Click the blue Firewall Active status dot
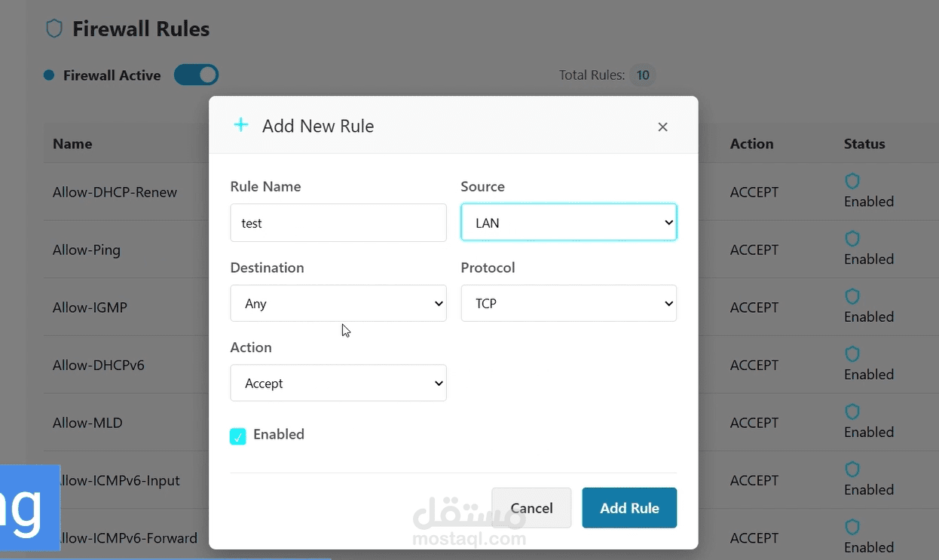Viewport: 939px width, 560px height. click(x=49, y=75)
